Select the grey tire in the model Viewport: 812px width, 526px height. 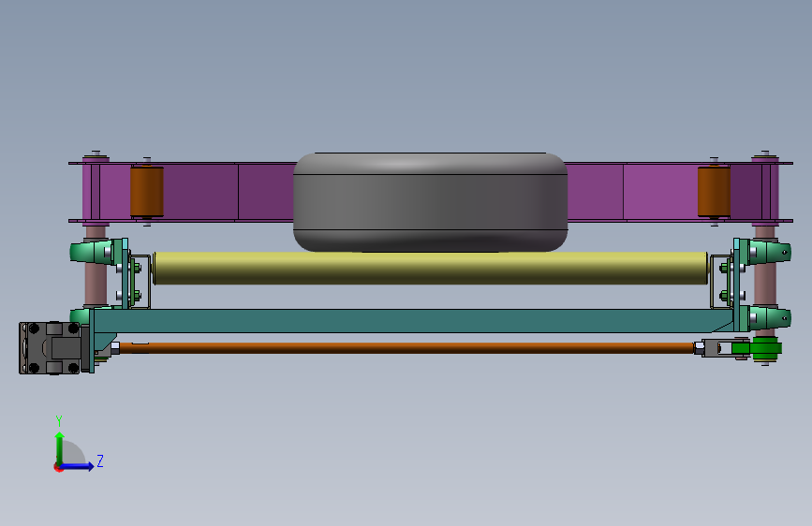point(430,202)
